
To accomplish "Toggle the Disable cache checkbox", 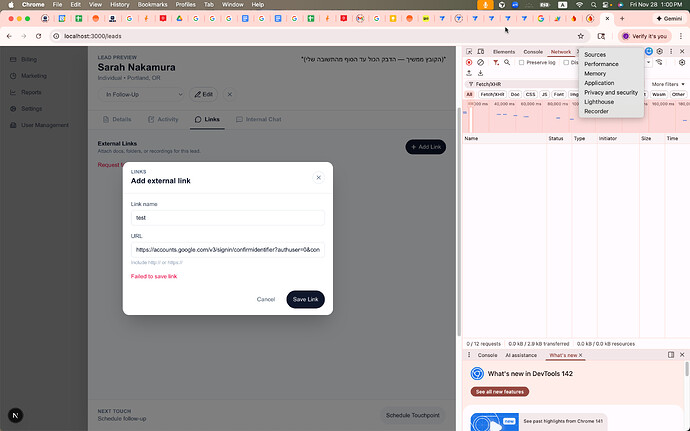I will click(566, 63).
